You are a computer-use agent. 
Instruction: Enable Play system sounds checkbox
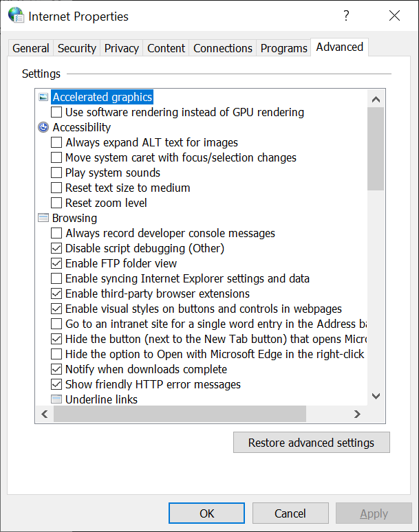click(56, 173)
